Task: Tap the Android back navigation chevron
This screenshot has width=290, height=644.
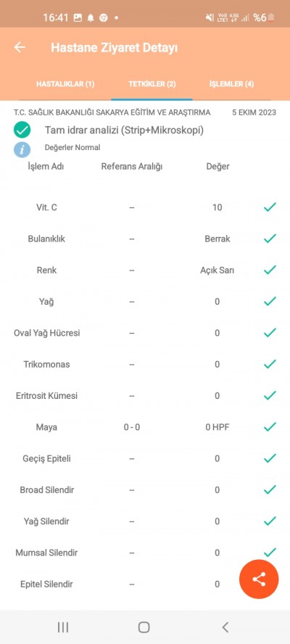Action: tap(225, 627)
